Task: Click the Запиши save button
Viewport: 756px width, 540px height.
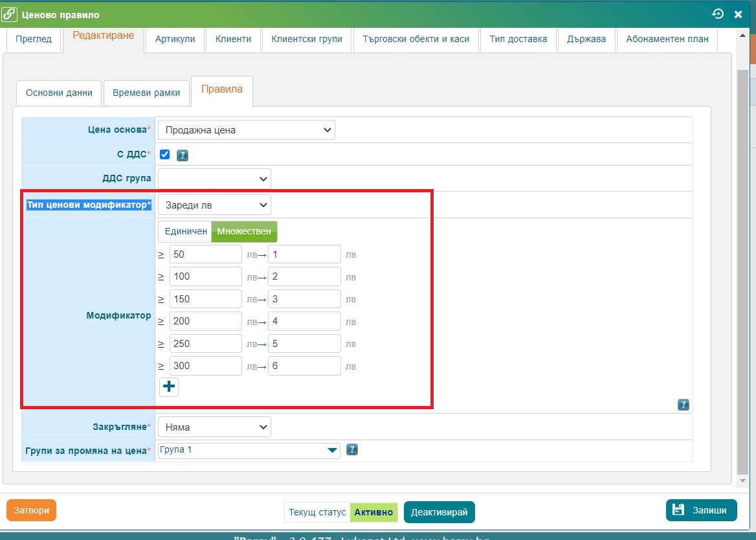Action: click(702, 510)
